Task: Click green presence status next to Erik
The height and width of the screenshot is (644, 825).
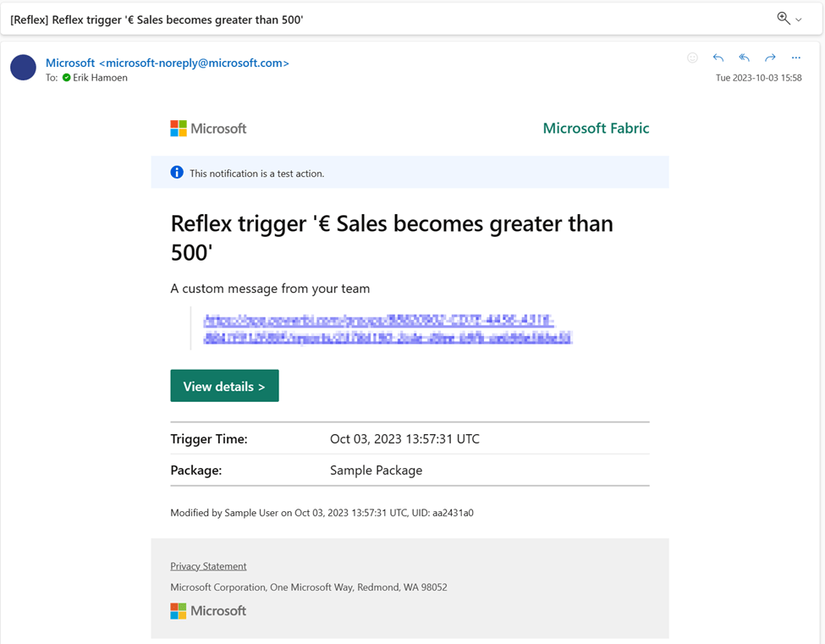Action: [67, 78]
